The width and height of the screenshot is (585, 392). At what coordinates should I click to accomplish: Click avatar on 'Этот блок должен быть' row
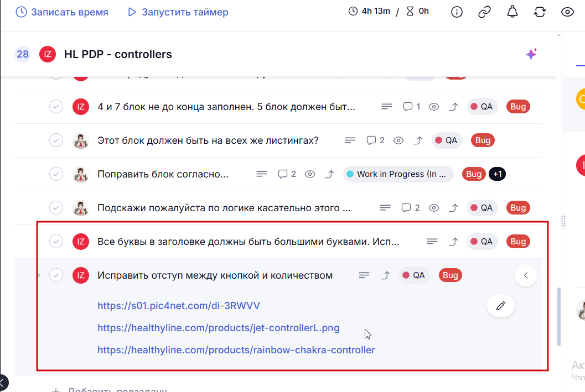81,140
